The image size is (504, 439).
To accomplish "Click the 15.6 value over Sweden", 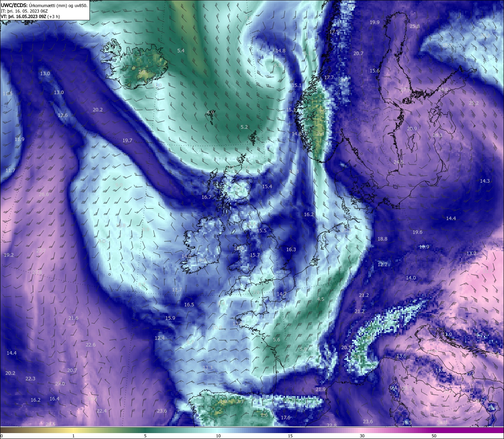I will tap(374, 71).
